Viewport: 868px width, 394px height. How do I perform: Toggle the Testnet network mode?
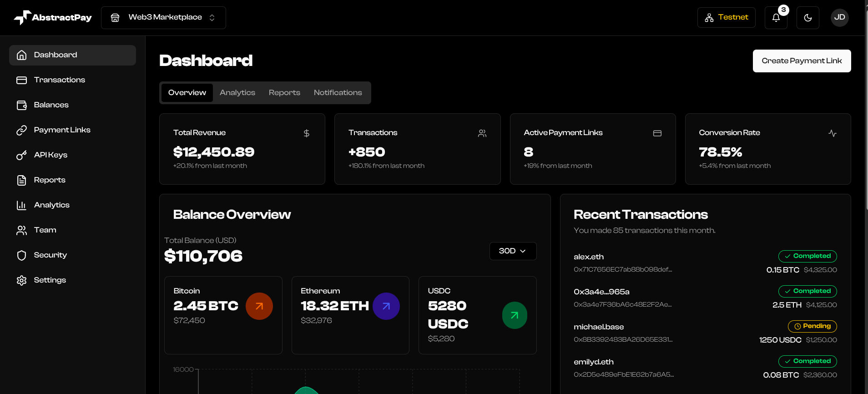tap(726, 17)
